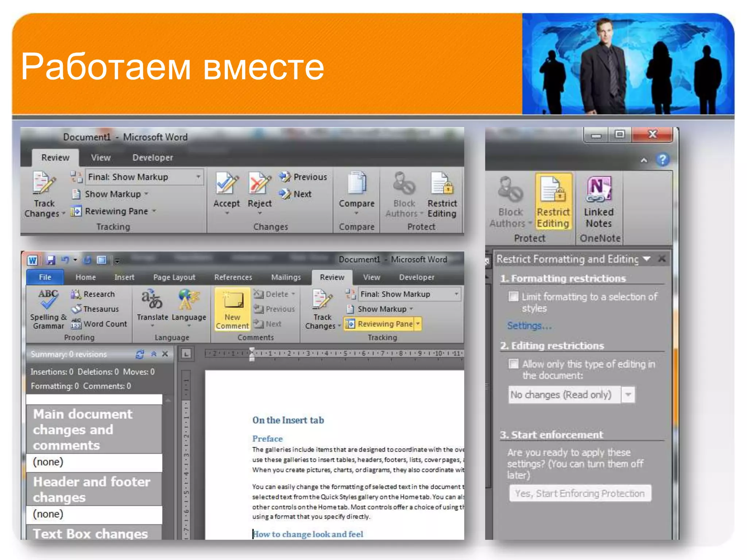The image size is (747, 560).
Task: Check Limit formatting to a selection of styles
Action: point(513,296)
